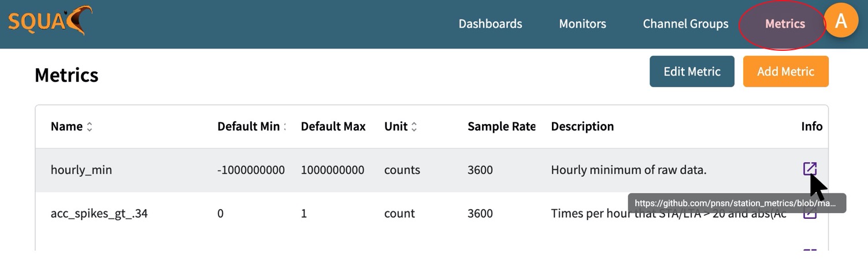
Task: Open the user avatar 'A' menu
Action: (841, 21)
